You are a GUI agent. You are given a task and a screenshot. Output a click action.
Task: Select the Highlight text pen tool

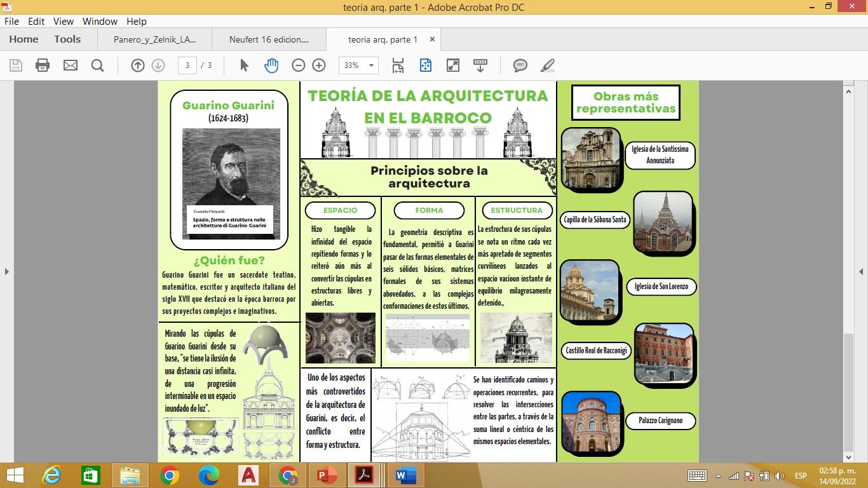click(548, 65)
